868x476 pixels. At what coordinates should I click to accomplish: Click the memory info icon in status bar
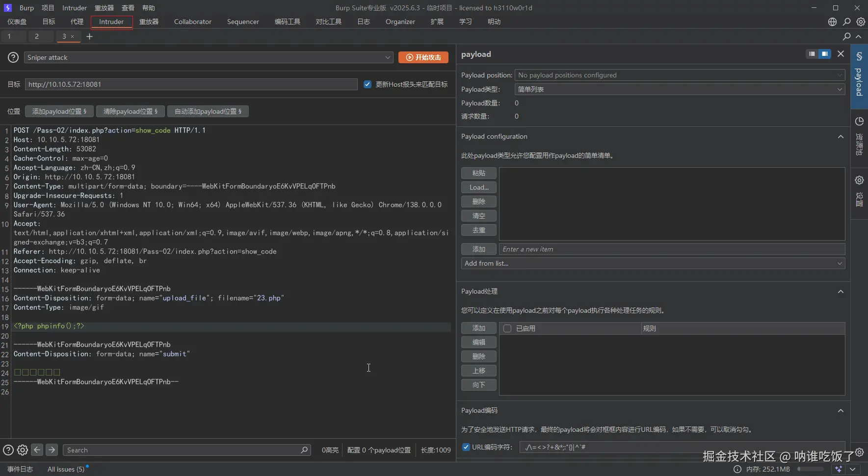737,469
